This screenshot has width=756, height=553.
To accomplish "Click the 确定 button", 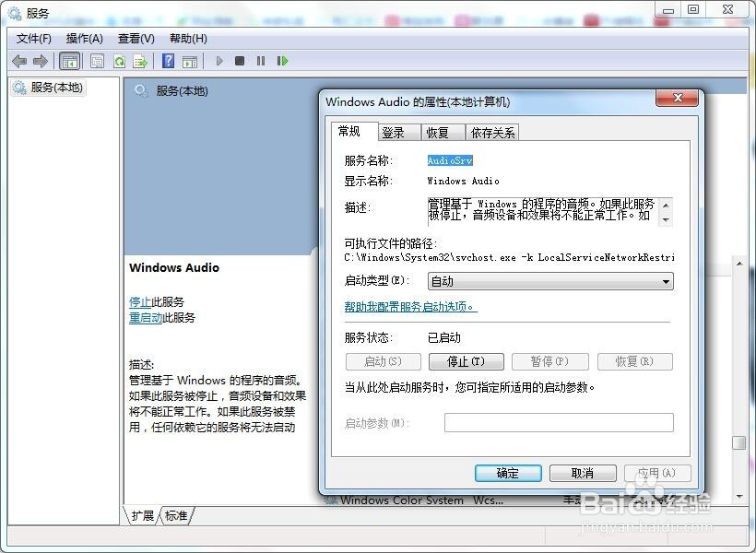I will point(508,473).
